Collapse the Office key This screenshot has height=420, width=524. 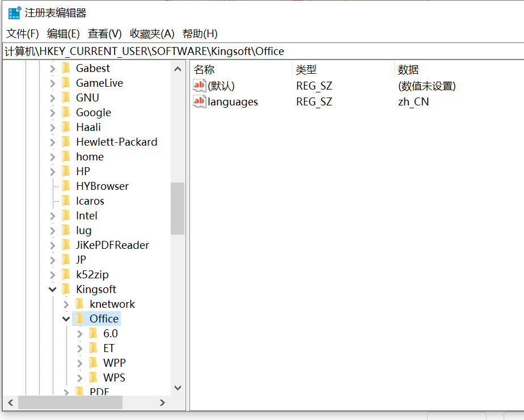pyautogui.click(x=66, y=319)
